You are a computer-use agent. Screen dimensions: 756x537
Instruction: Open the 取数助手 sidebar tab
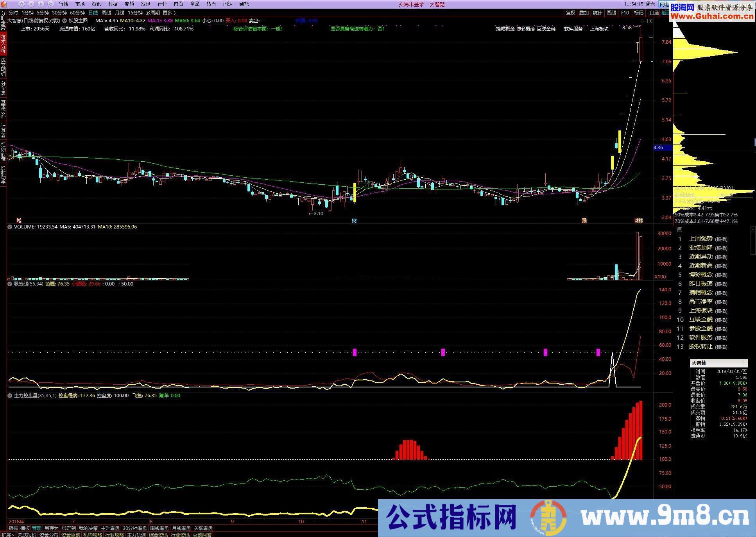[3, 175]
